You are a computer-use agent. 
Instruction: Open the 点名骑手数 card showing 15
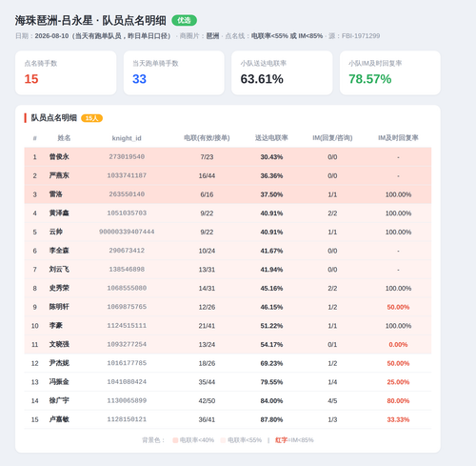(x=66, y=72)
